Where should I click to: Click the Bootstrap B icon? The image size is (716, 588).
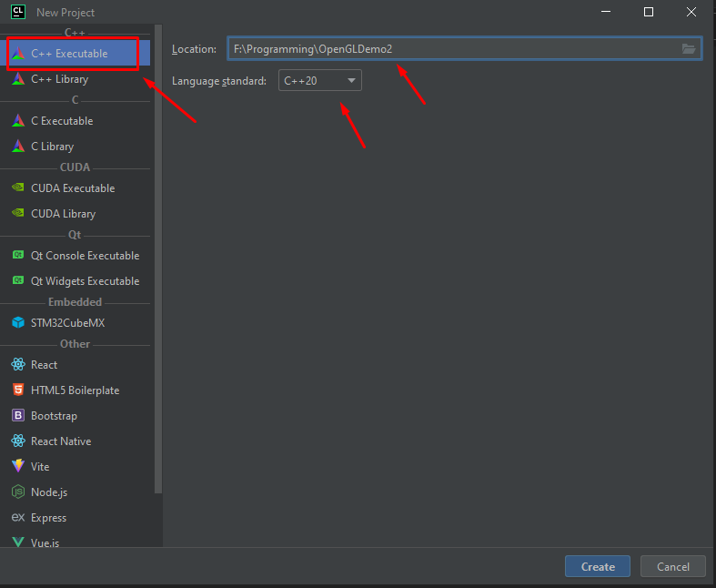[18, 415]
